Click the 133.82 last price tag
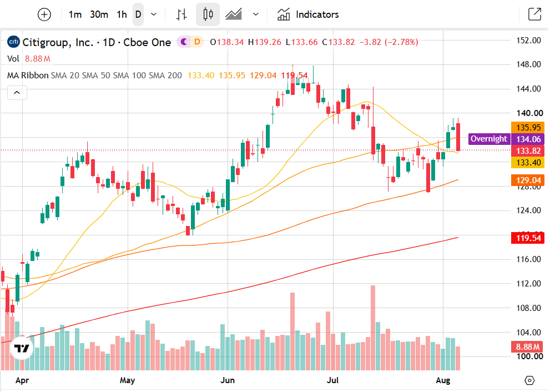Image resolution: width=550 pixels, height=392 pixels. coord(528,151)
